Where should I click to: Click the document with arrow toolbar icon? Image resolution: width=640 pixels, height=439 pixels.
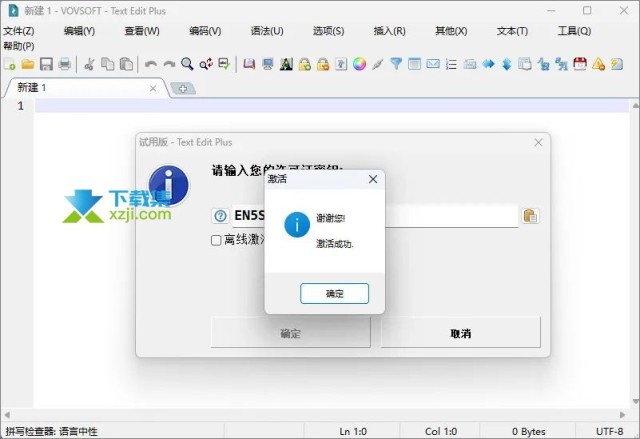(341, 64)
